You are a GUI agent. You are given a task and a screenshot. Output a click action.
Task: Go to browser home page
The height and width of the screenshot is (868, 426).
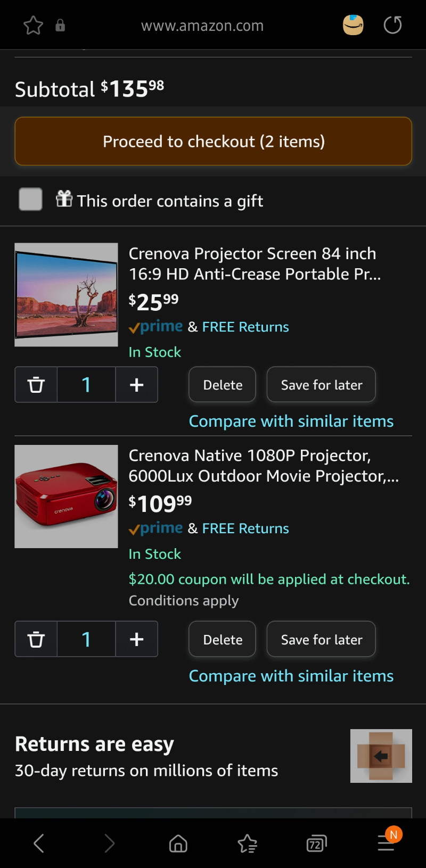[178, 844]
